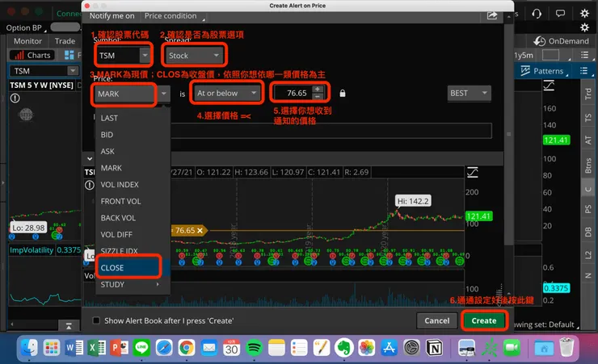Image resolution: width=598 pixels, height=364 pixels.
Task: Open the LINE app from the dock
Action: 141,348
